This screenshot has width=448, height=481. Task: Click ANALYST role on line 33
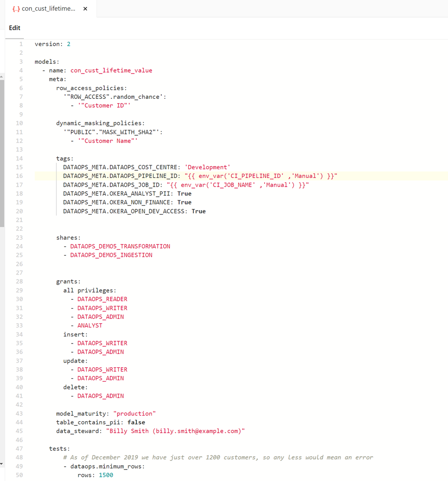[x=90, y=326]
